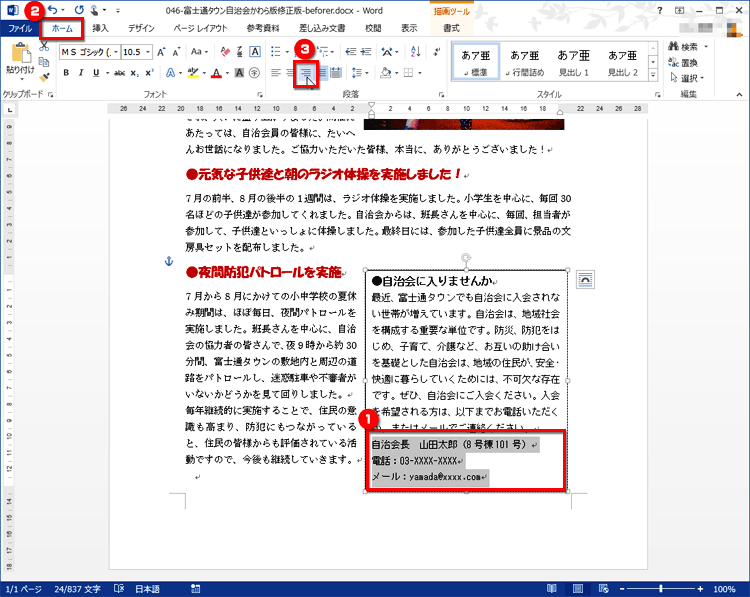Open the font name dropdown (MS ゴシック)

116,52
